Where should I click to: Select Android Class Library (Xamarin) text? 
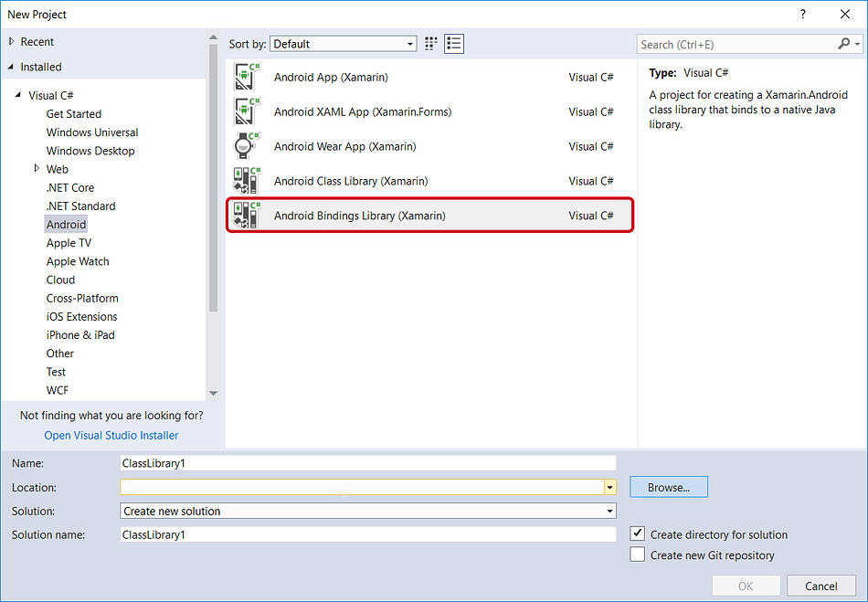point(351,181)
